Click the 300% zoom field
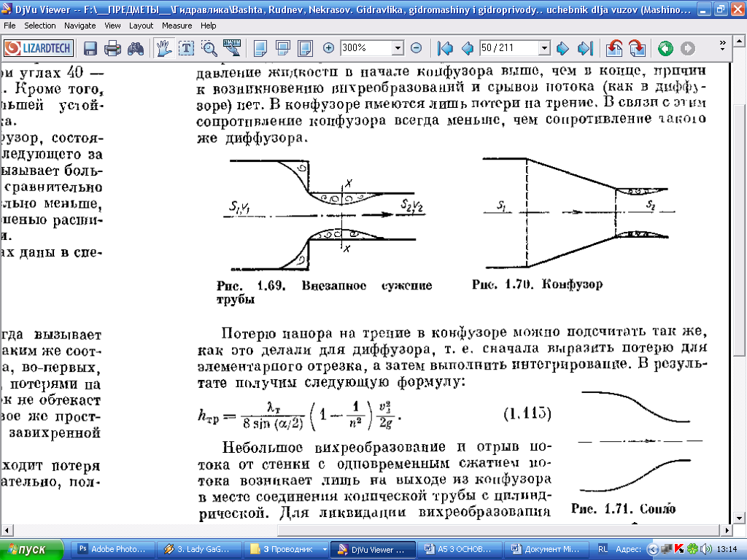 [x=366, y=47]
